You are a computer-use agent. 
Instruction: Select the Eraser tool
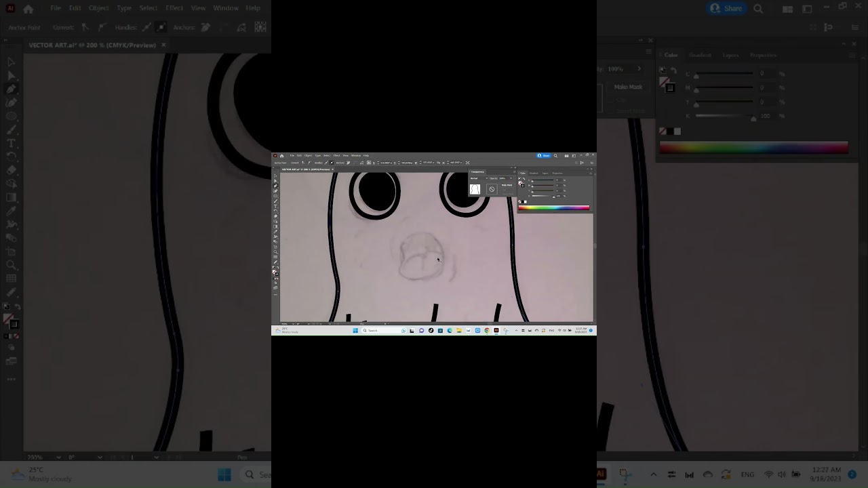pos(275,216)
